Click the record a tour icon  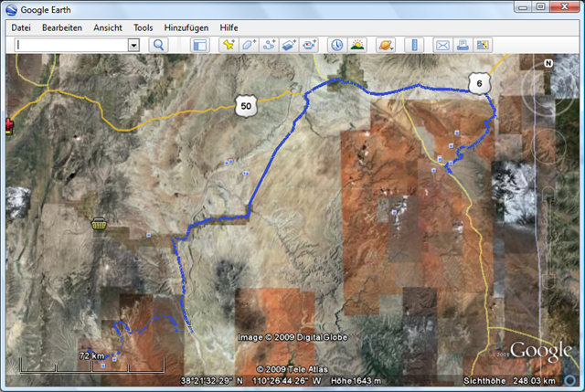[310, 45]
